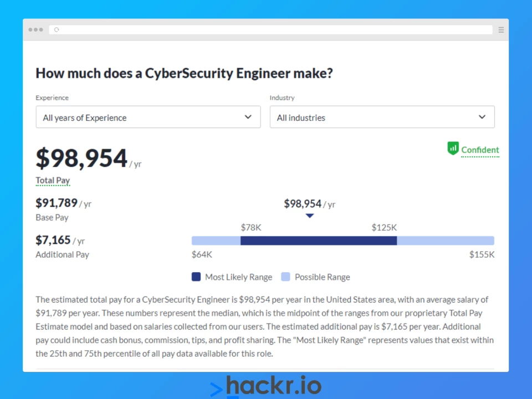This screenshot has height=399, width=532.
Task: Click the light Possible Range right bar segment
Action: pos(446,241)
